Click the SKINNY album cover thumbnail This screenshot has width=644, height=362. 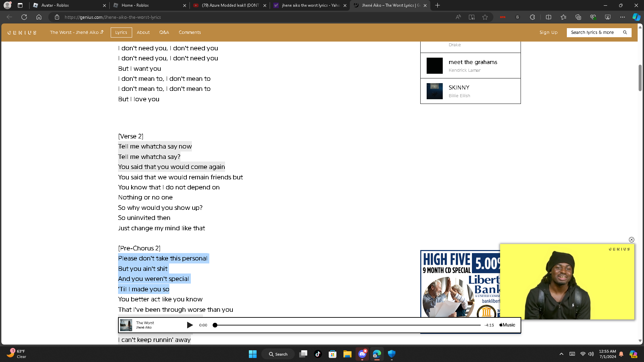(x=435, y=91)
